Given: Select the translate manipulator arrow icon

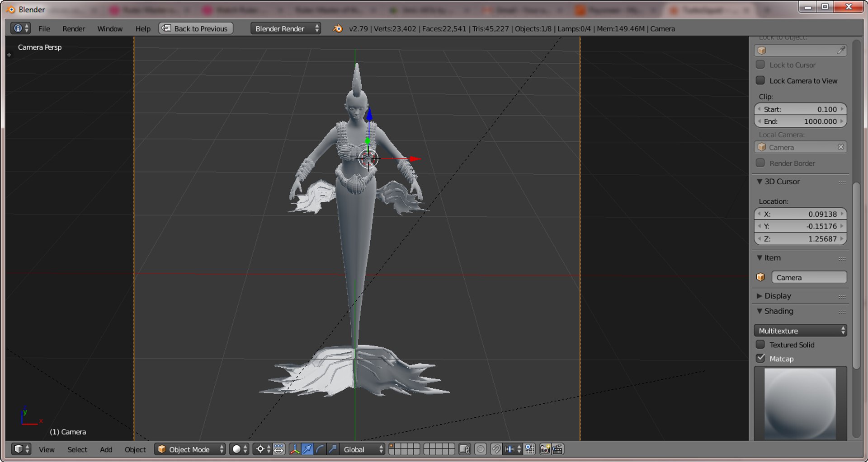Looking at the screenshot, I should point(307,449).
